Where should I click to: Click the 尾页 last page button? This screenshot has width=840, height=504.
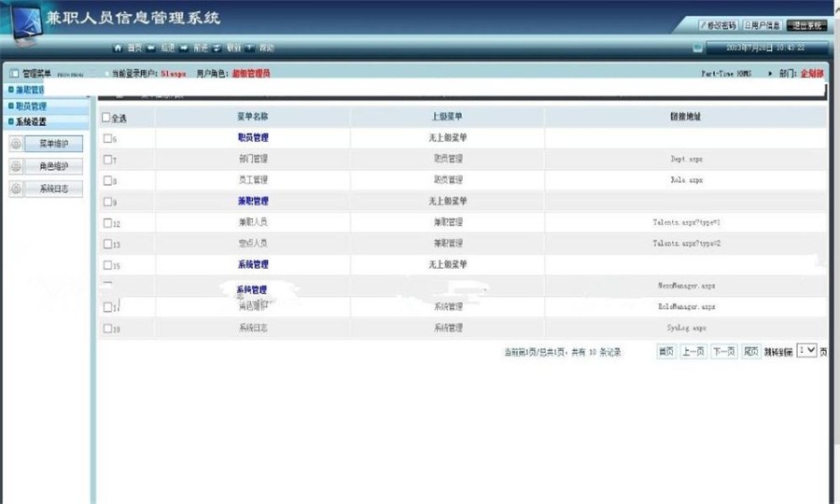click(751, 351)
